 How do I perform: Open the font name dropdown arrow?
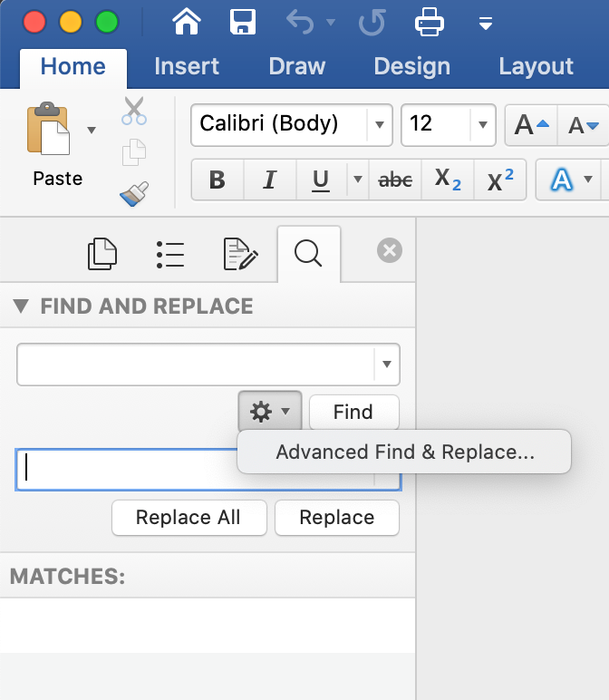point(379,124)
